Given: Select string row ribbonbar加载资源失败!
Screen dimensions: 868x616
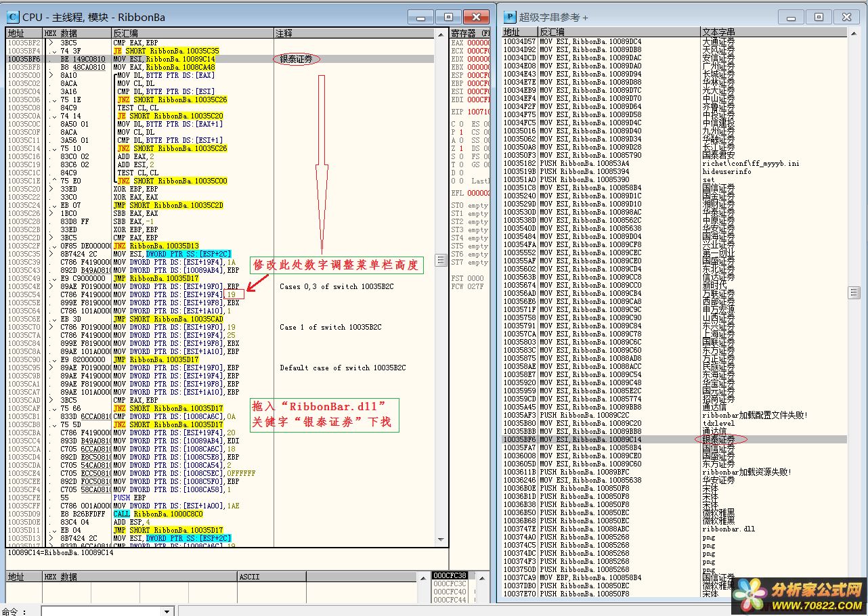Looking at the screenshot, I should coord(674,472).
